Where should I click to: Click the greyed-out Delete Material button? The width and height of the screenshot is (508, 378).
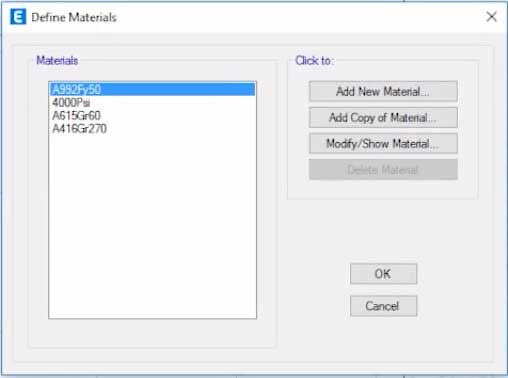(383, 170)
